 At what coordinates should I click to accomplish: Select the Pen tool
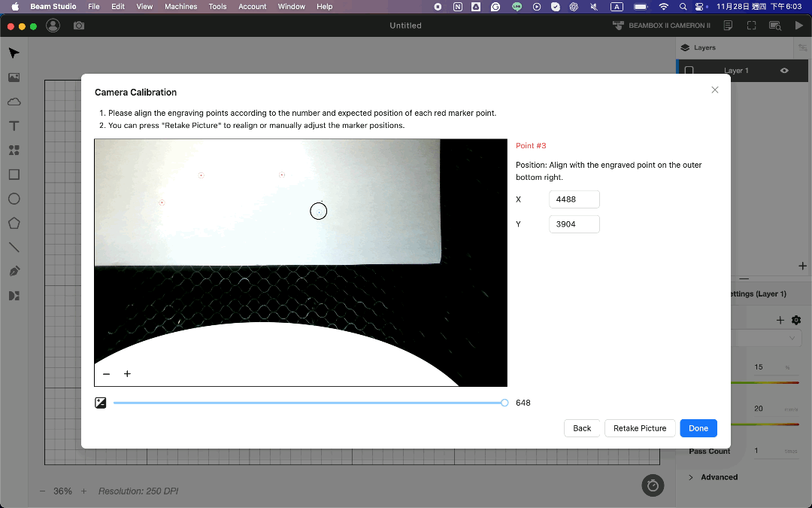click(x=14, y=271)
